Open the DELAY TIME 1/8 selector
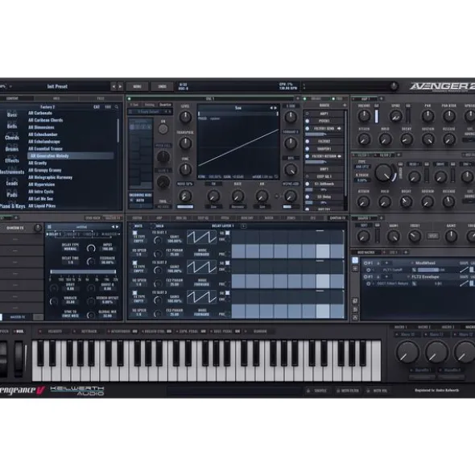 click(70, 263)
